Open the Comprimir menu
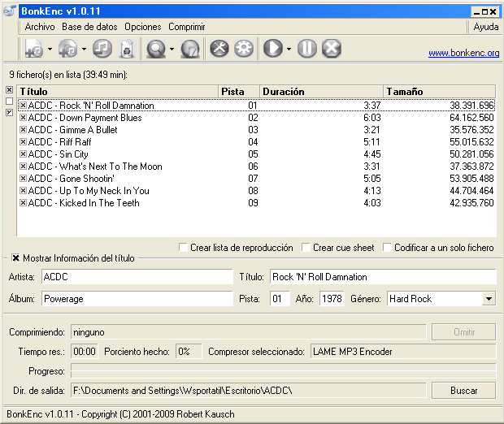This screenshot has height=424, width=504. (x=187, y=27)
